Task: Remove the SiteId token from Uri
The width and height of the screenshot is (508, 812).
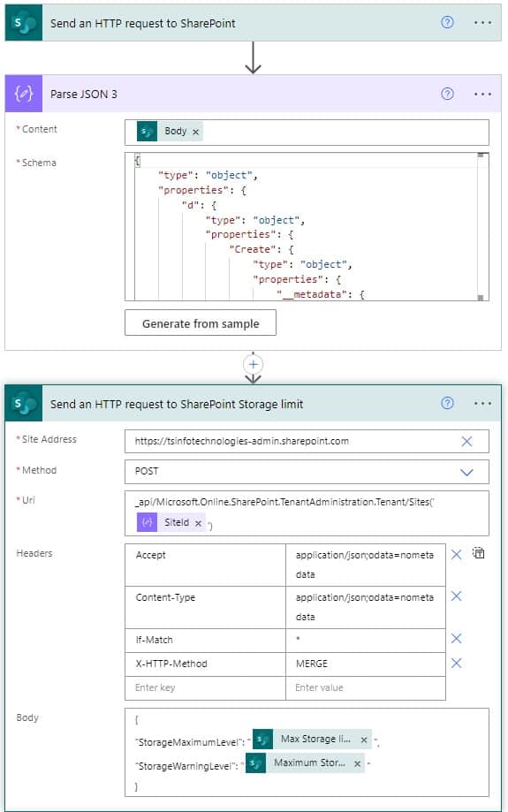Action: click(198, 524)
